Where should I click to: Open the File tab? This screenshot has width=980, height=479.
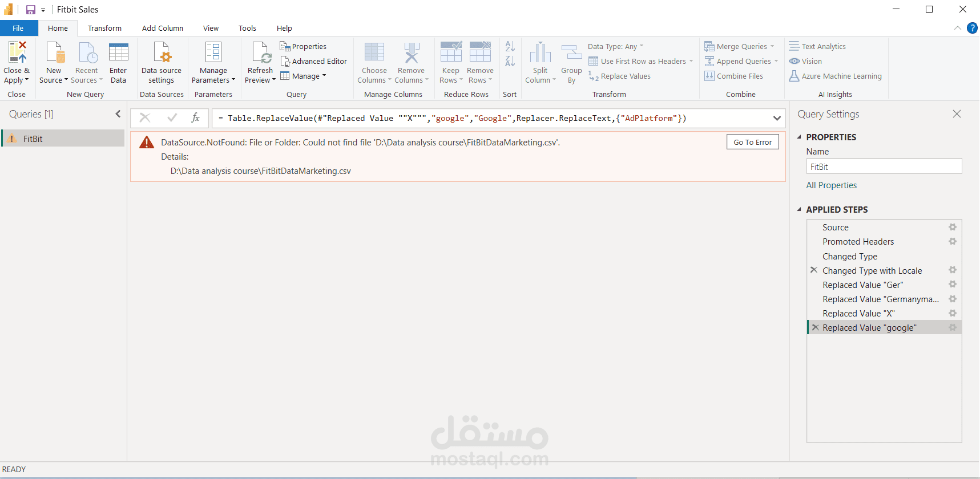click(18, 28)
